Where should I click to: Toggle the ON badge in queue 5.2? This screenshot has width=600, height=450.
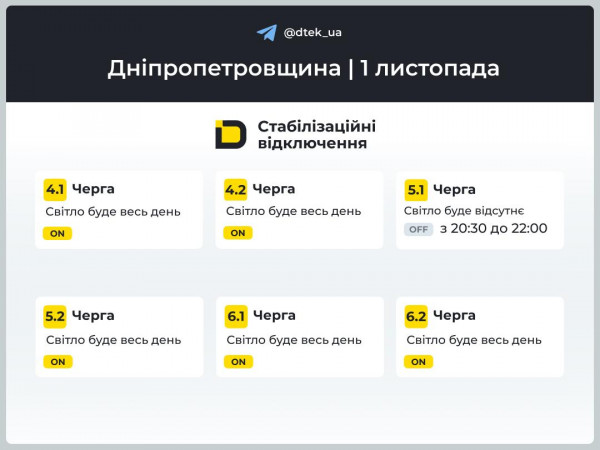point(57,361)
